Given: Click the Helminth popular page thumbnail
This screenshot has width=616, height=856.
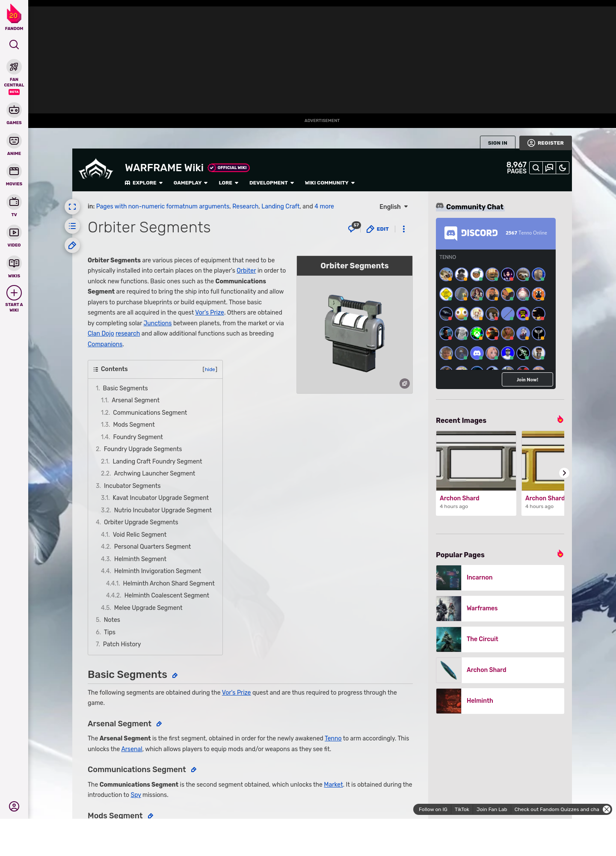Looking at the screenshot, I should coord(449,701).
